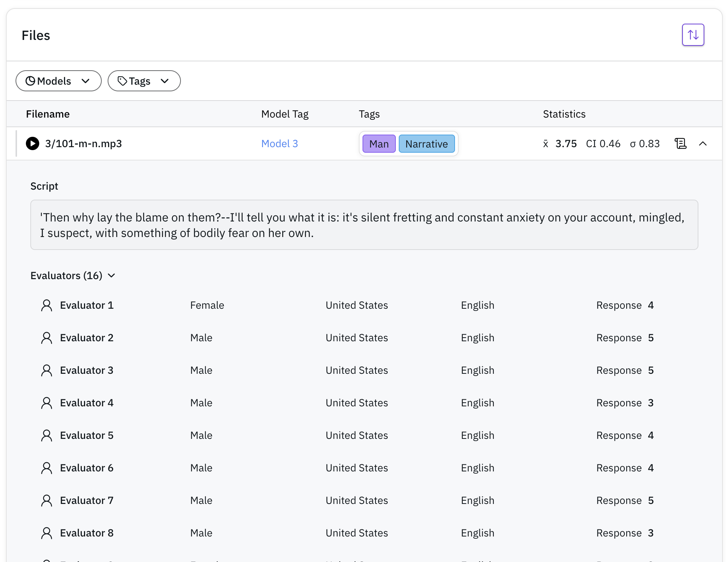
Task: Click the mean value 3.75
Action: pos(566,143)
